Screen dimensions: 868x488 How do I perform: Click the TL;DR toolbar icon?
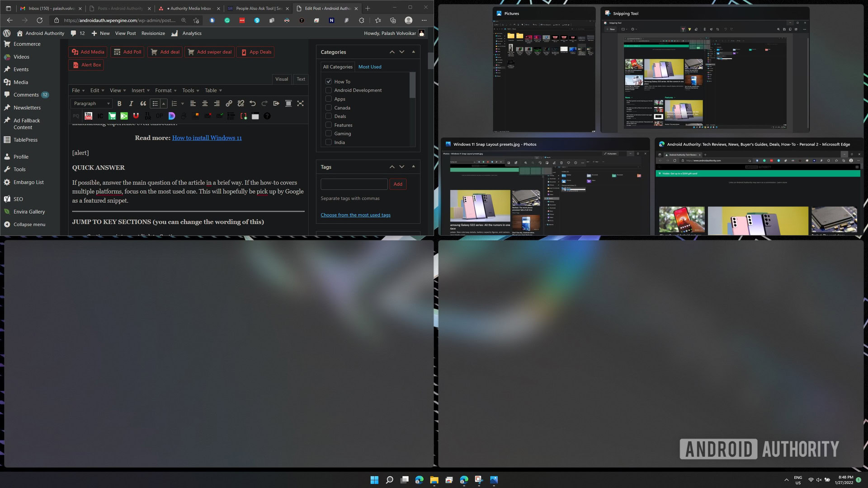[x=148, y=116]
